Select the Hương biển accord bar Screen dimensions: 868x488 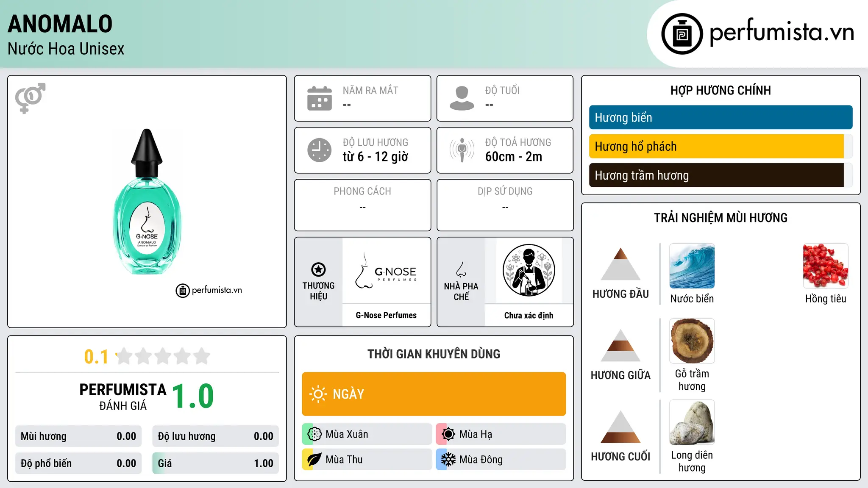721,117
